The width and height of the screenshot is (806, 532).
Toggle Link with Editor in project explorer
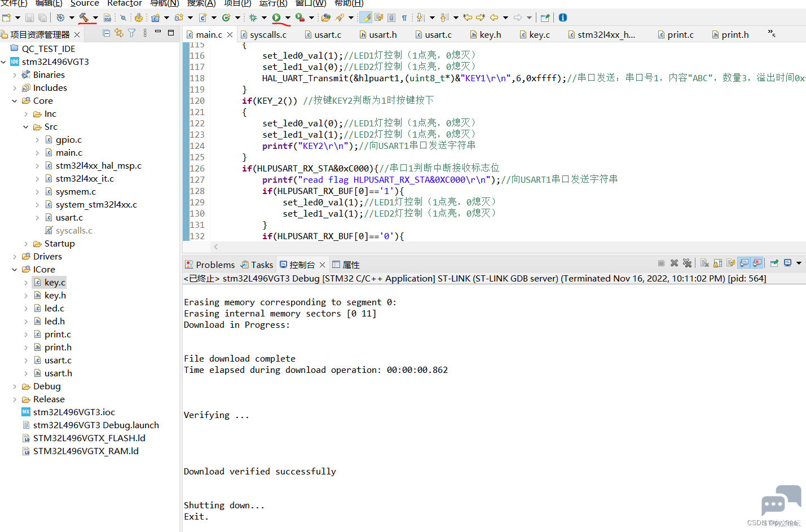click(119, 33)
